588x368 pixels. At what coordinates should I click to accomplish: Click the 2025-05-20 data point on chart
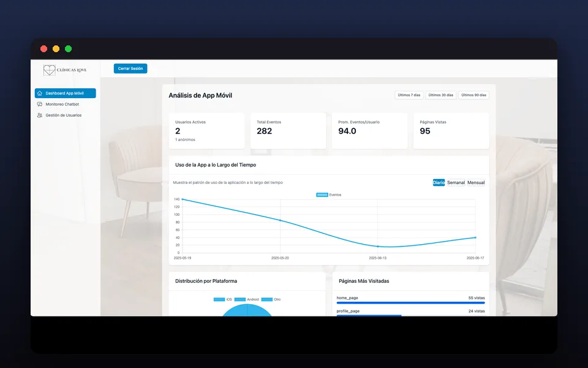(x=280, y=220)
